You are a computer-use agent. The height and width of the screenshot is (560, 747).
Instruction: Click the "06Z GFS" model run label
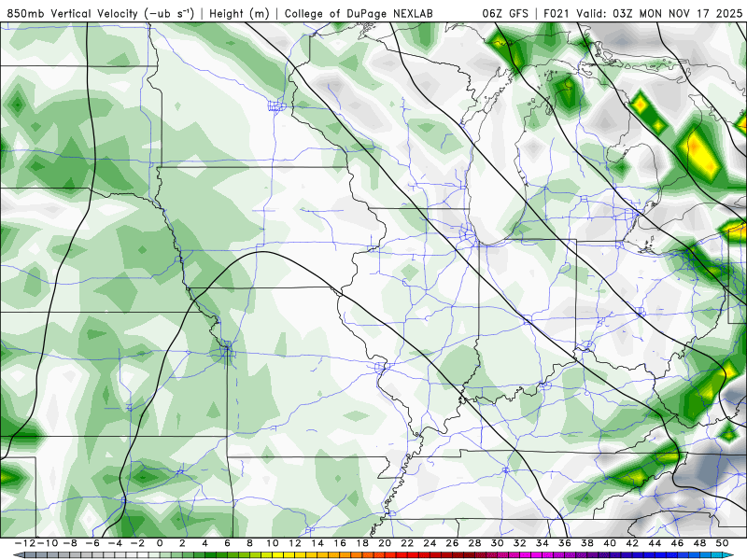pos(505,13)
